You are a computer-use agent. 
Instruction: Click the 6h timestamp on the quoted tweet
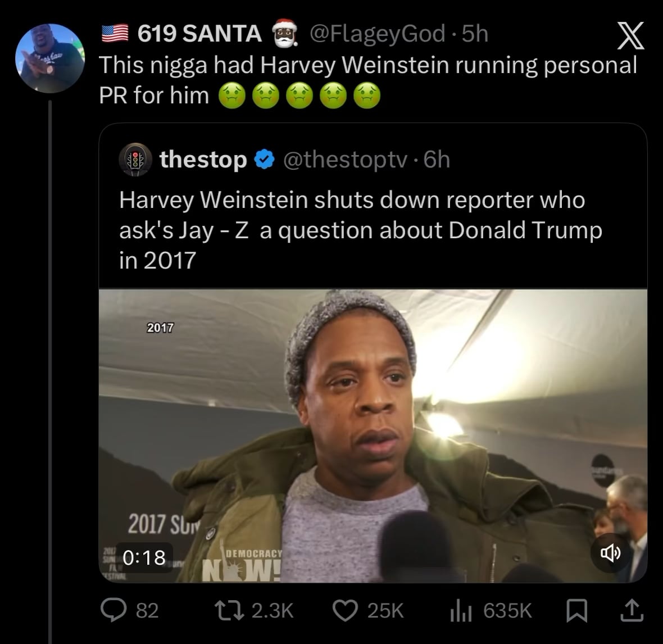click(x=437, y=160)
